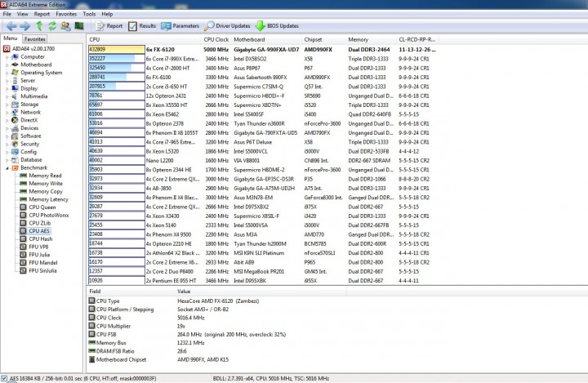Expand the Server tree node
The height and width of the screenshot is (383, 588).
click(x=7, y=81)
